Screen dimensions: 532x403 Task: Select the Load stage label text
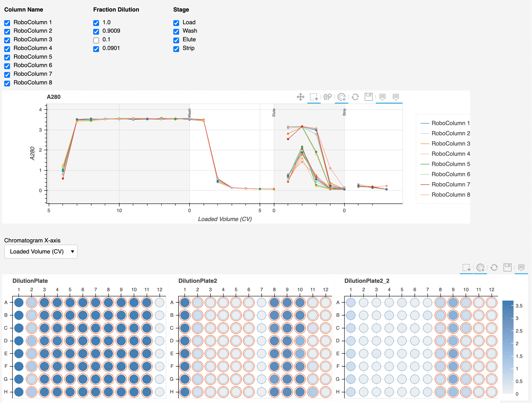189,22
